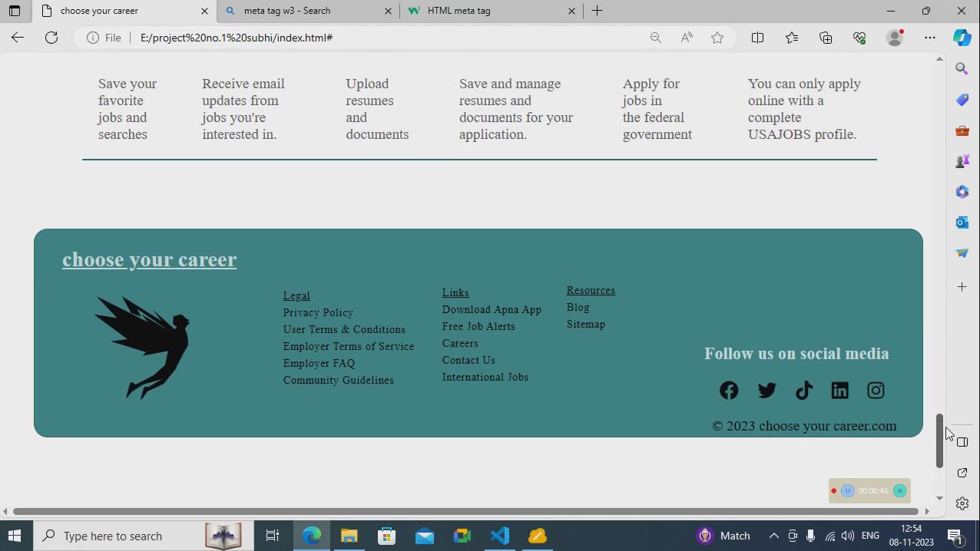
Task: Open sidebar settings gear
Action: 962,503
